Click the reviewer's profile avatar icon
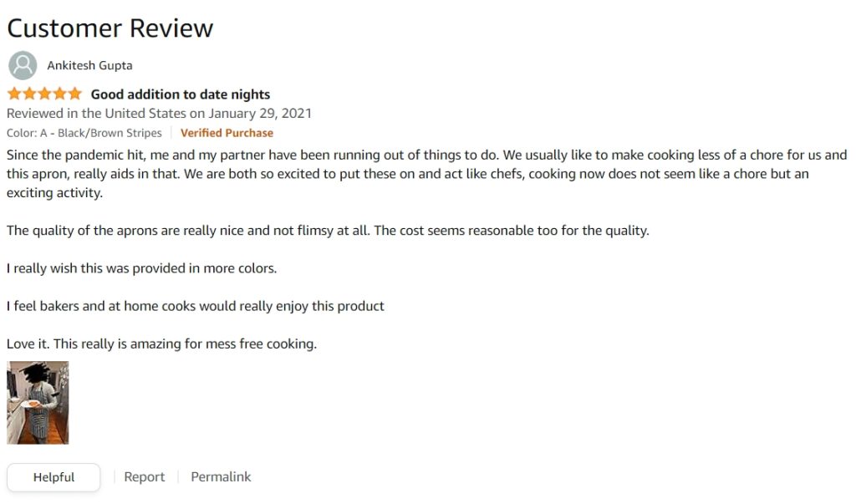Screen dimensions: 856x504 [x=23, y=65]
